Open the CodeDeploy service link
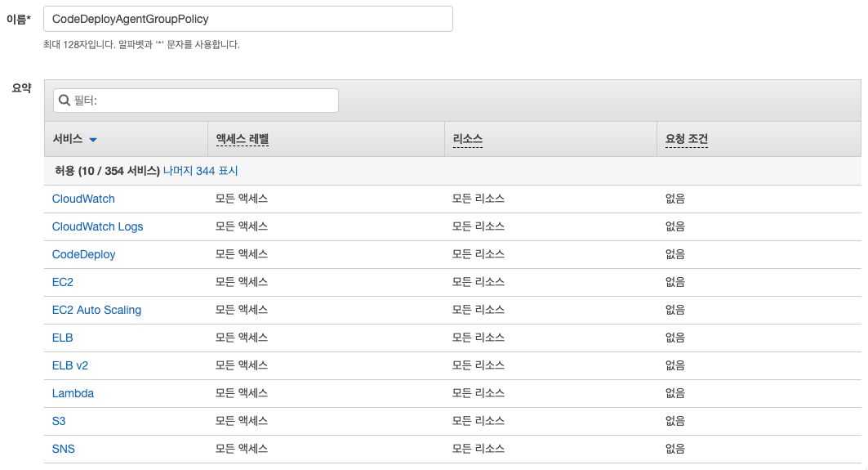 (x=83, y=254)
